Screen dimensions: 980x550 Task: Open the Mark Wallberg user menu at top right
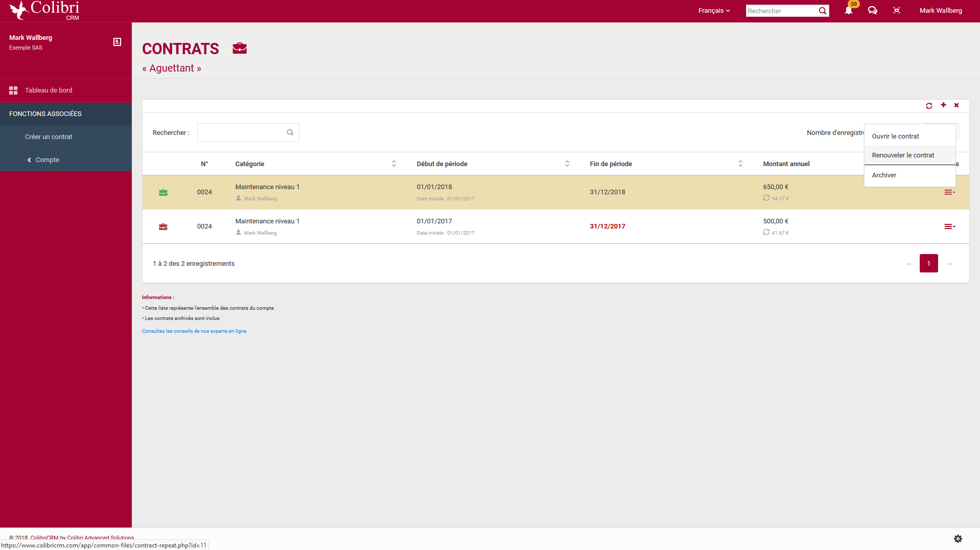[x=941, y=11]
